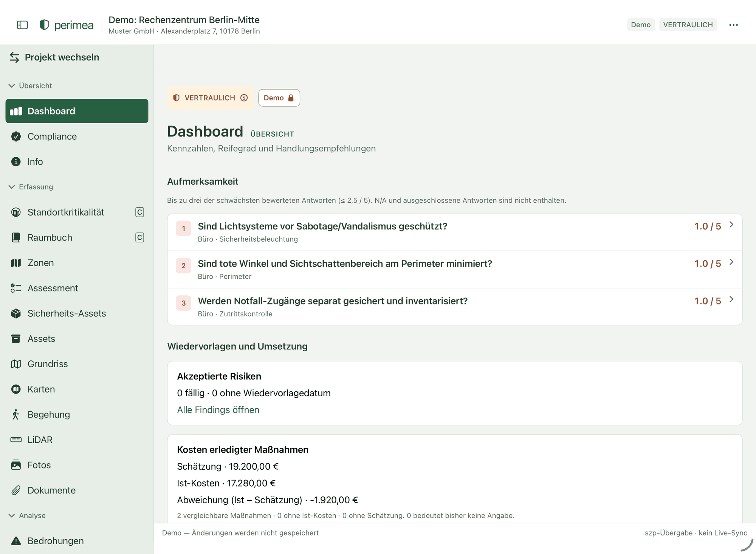Expand the Lichtsysteme Sabotage finding chevron
756x554 pixels.
pyautogui.click(x=731, y=225)
